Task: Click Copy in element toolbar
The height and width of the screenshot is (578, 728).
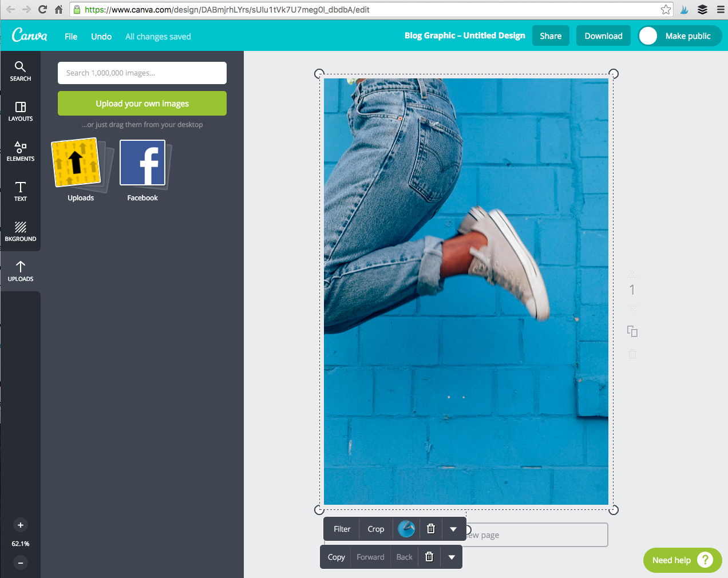Action: [337, 557]
